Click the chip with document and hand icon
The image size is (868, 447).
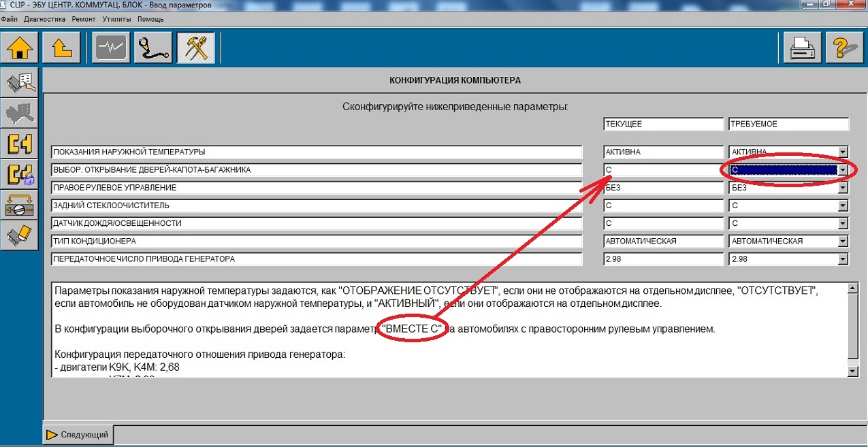click(x=20, y=83)
